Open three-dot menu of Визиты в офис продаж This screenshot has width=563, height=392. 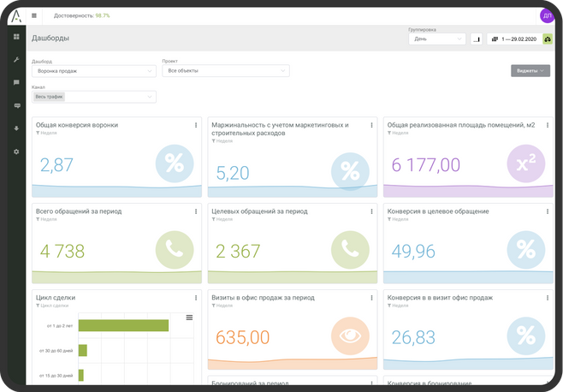(372, 298)
